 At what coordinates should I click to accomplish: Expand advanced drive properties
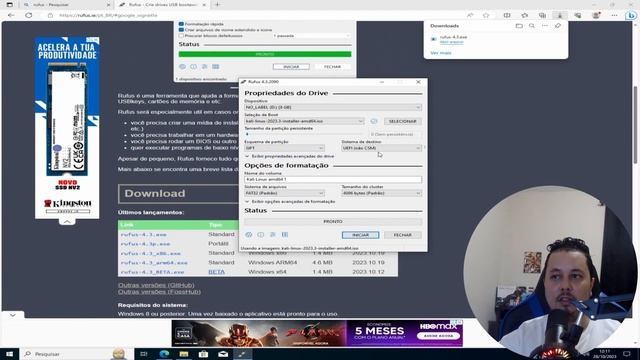[x=290, y=156]
